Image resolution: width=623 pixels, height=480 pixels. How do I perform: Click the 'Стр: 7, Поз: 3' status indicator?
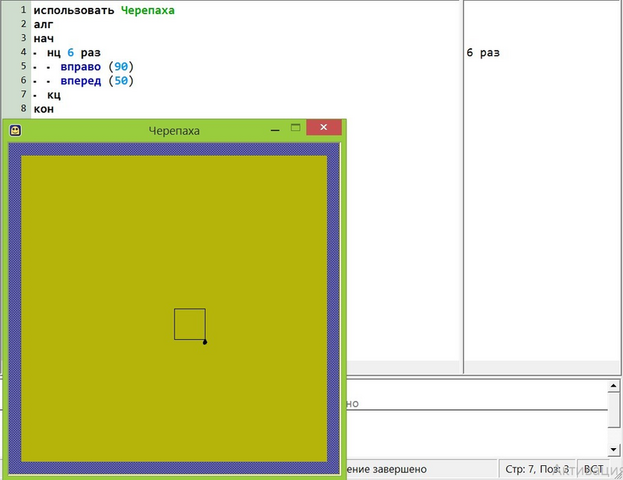537,469
